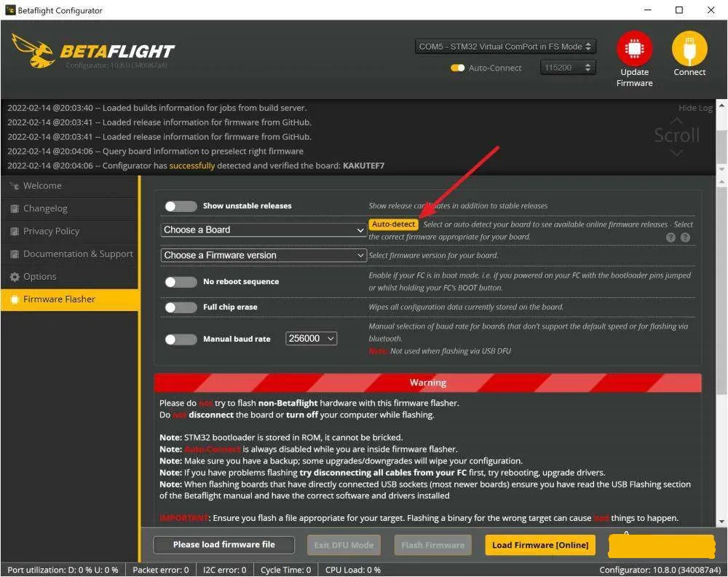Open the 256000 manual baud dropdown
The image size is (728, 577).
click(311, 339)
